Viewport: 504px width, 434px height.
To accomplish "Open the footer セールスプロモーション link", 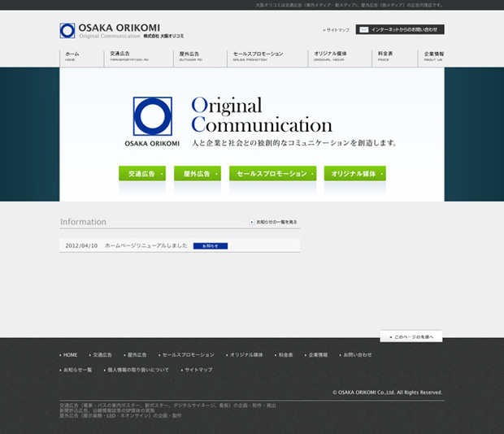I will click(188, 354).
